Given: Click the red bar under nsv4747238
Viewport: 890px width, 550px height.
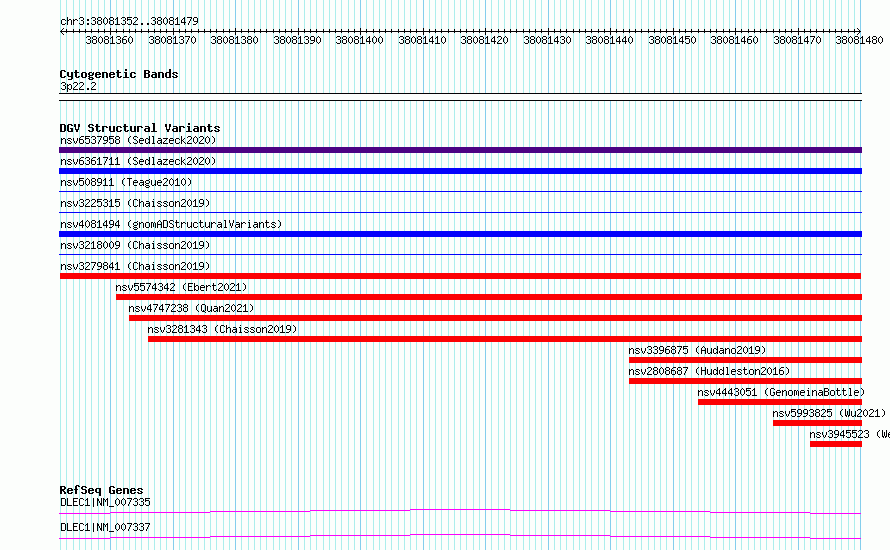Looking at the screenshot, I should tap(496, 318).
